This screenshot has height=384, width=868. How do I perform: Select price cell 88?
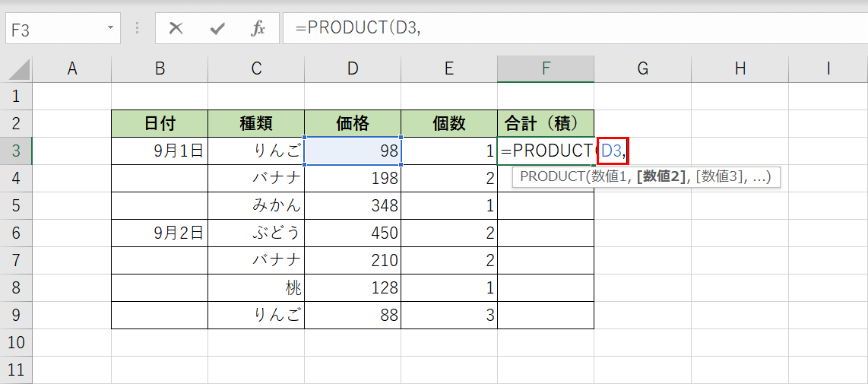[x=353, y=315]
